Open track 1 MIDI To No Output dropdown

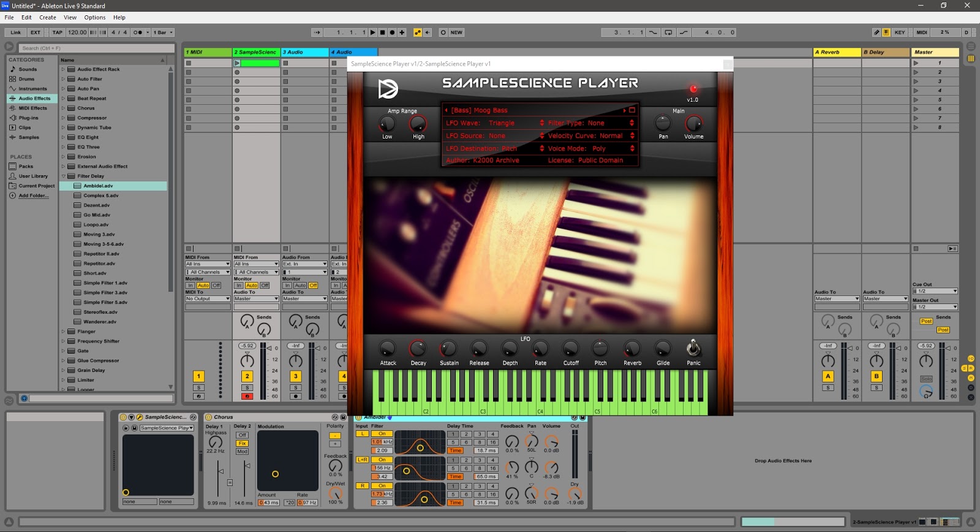coord(208,299)
